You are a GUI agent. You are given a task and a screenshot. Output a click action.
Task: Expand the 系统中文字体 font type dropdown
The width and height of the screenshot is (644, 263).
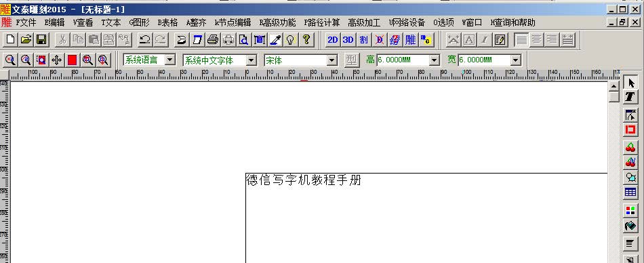251,60
